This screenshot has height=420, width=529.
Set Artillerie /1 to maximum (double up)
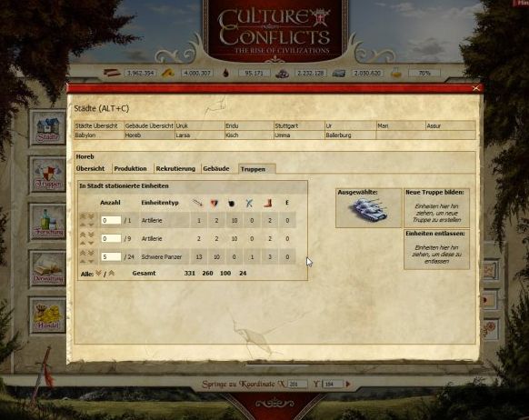83,215
